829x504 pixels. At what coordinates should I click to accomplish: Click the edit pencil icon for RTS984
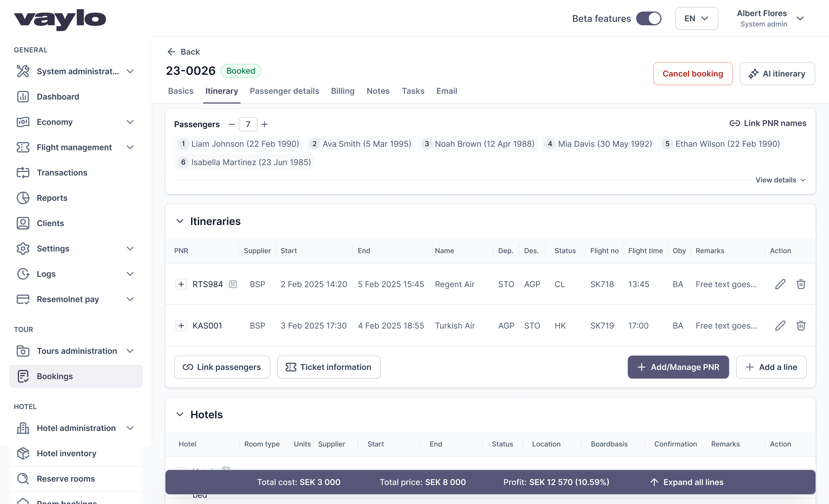click(780, 284)
